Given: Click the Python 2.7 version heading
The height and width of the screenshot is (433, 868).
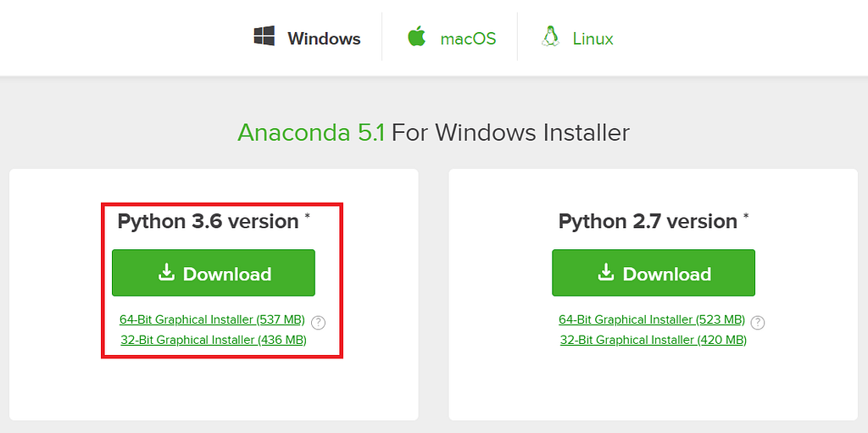Looking at the screenshot, I should click(x=648, y=221).
